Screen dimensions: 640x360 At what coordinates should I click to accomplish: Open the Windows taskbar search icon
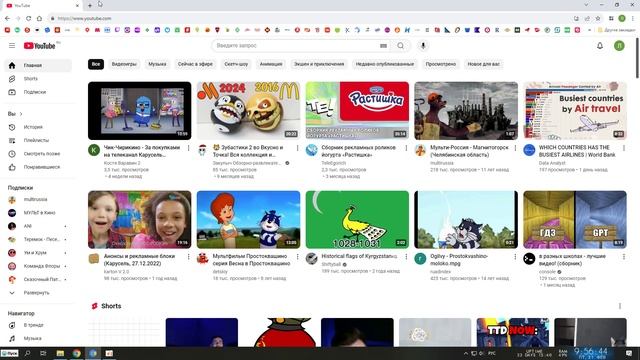27,353
